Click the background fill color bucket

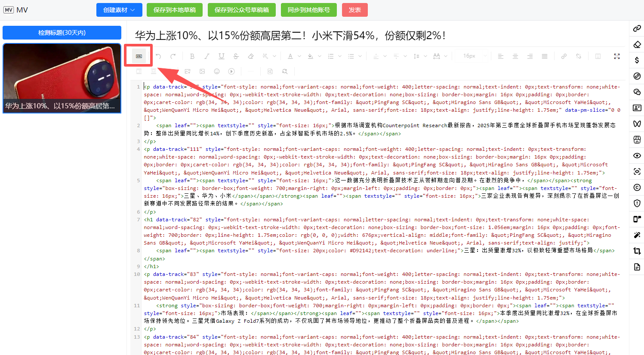coord(311,56)
